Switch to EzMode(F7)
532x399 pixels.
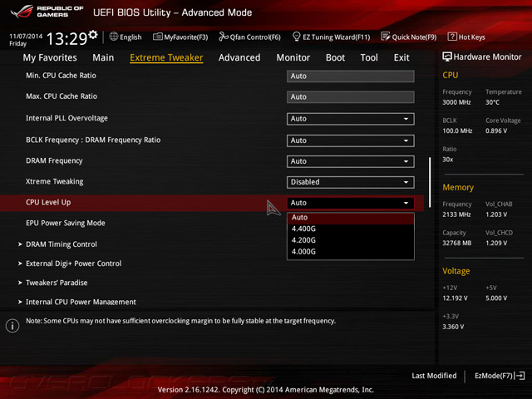pyautogui.click(x=500, y=376)
